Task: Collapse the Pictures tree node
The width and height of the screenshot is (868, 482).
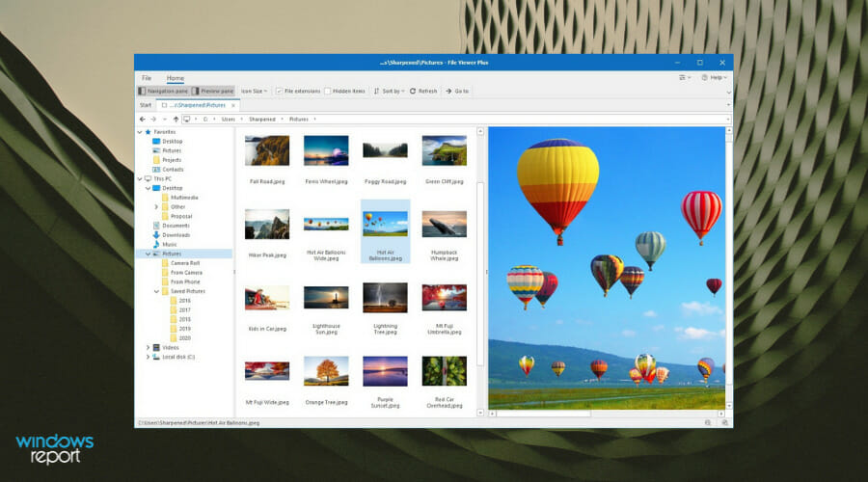Action: pos(148,254)
